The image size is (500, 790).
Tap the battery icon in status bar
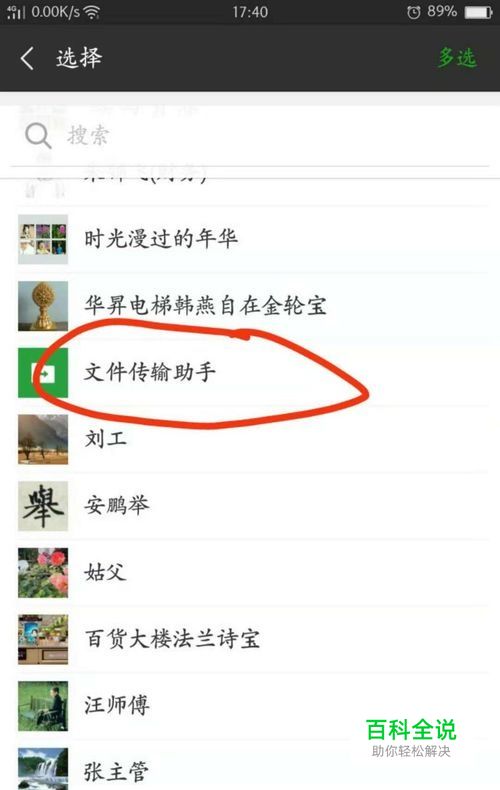478,12
